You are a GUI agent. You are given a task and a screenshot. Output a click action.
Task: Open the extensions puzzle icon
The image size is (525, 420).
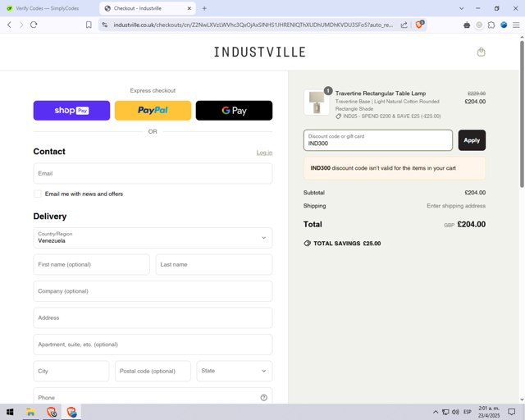(x=491, y=25)
